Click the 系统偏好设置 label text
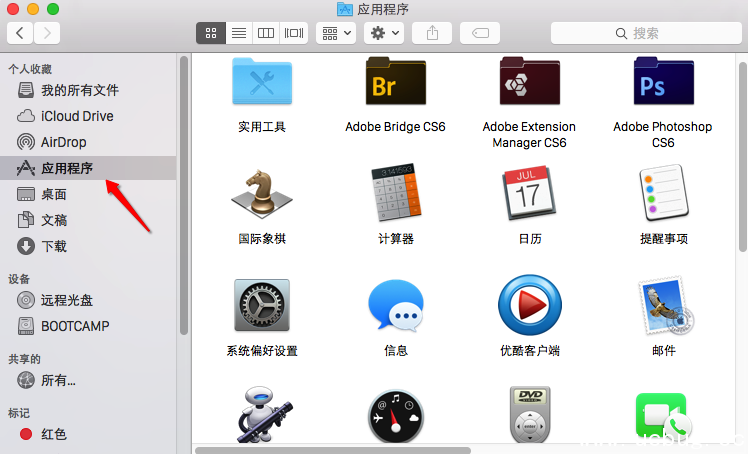748x454 pixels. point(262,351)
